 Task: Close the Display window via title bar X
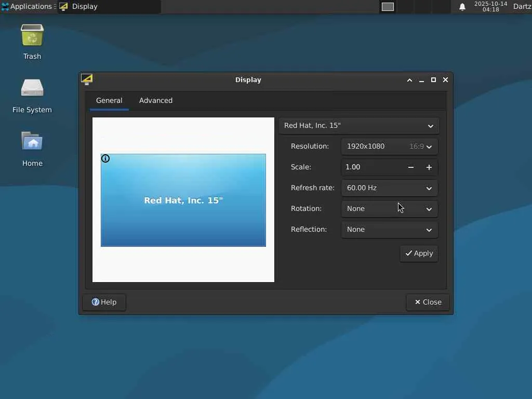(x=445, y=79)
